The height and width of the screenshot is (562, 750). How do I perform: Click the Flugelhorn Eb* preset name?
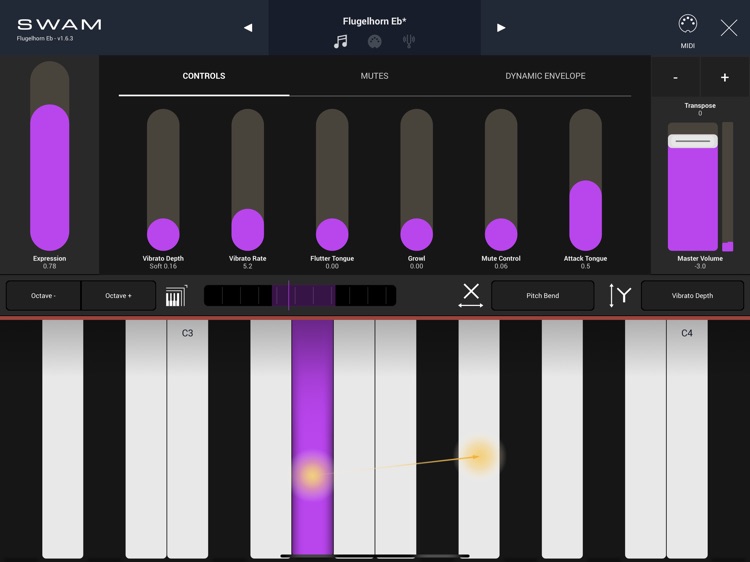coord(375,21)
